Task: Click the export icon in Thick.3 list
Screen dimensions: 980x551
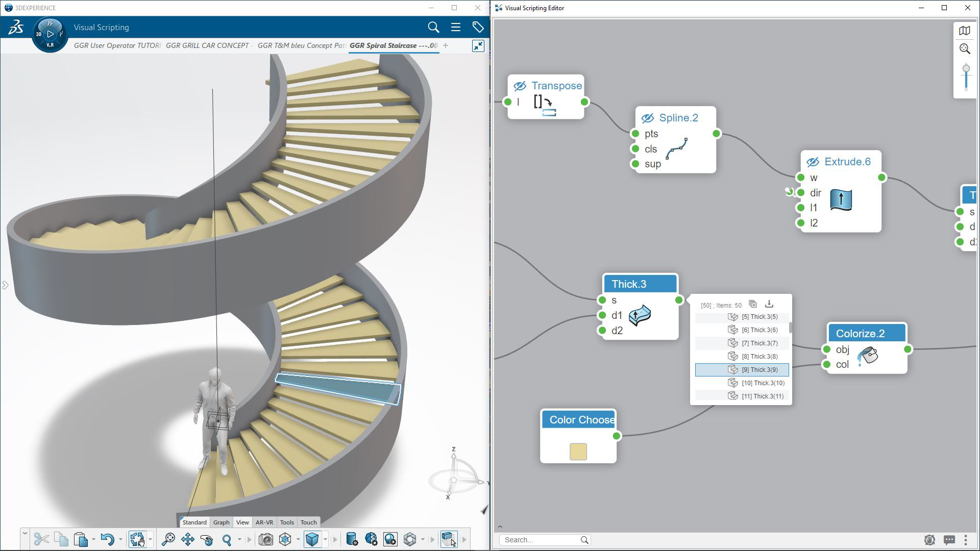Action: point(769,304)
